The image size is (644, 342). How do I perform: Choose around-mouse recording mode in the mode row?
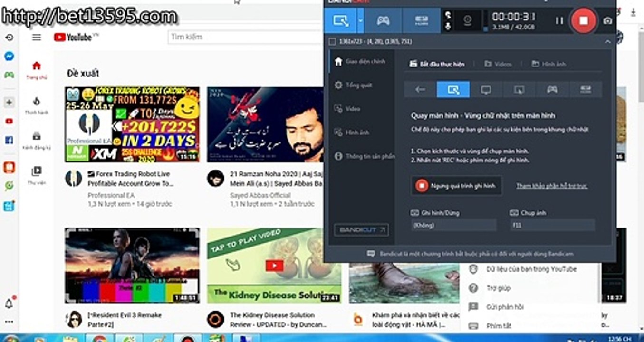tap(519, 89)
